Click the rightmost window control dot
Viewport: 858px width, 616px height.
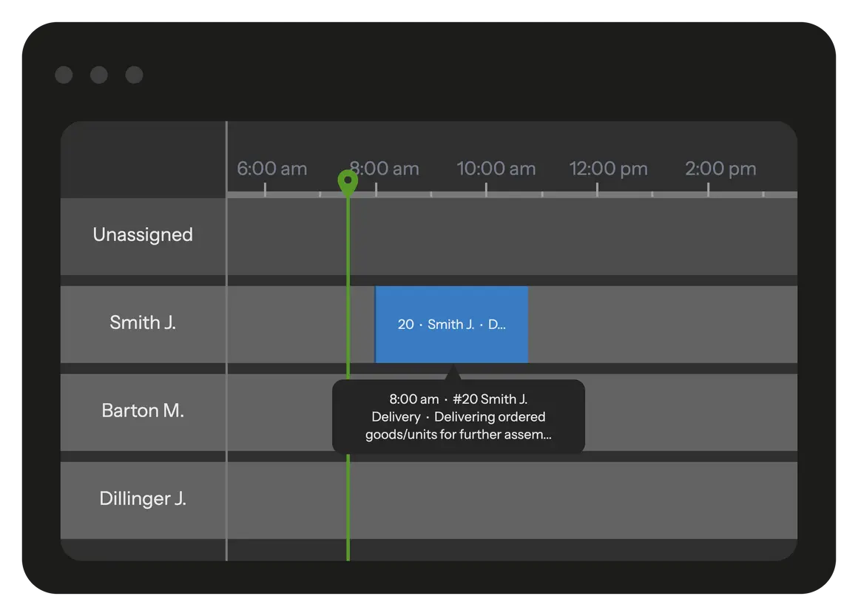pos(134,75)
